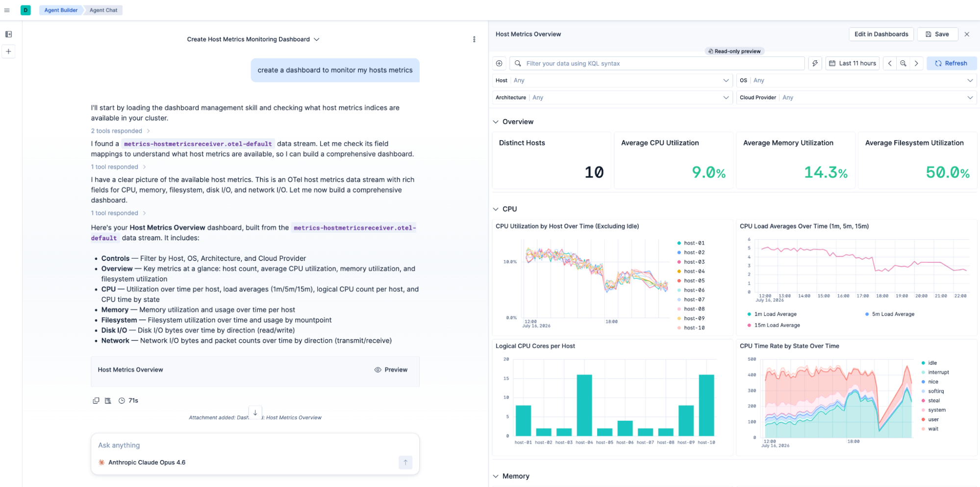Select the Agent Chat breadcrumb

[x=103, y=10]
